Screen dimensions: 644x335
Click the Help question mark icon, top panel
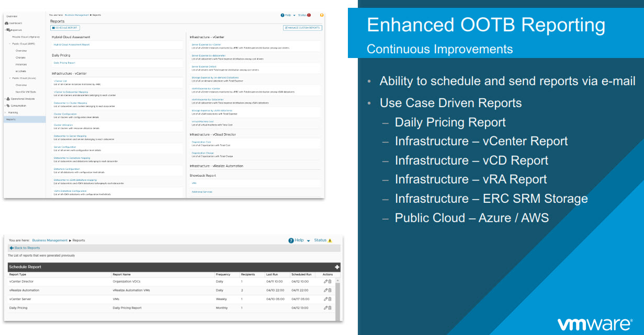[283, 16]
